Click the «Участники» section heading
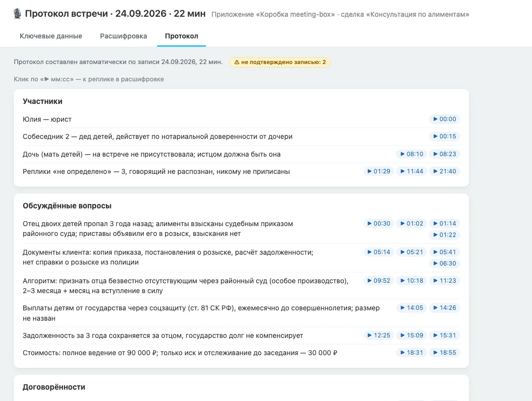The image size is (532, 401). point(43,101)
